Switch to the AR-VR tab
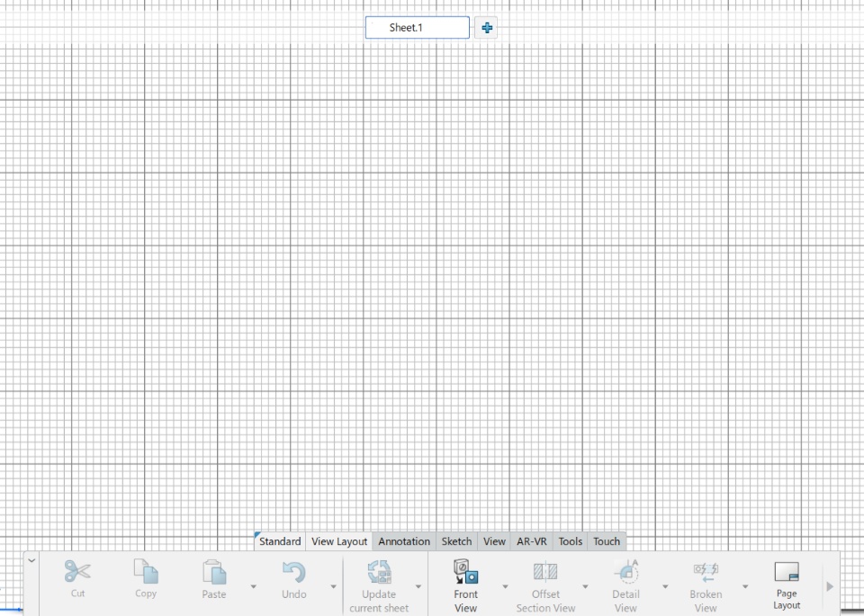 pos(532,541)
